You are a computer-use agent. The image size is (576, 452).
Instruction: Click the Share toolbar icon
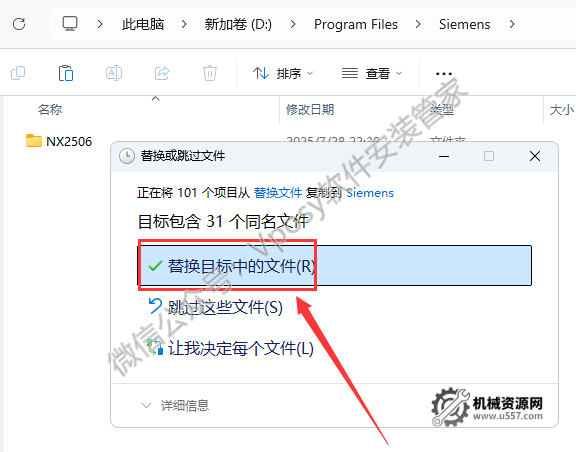[x=162, y=73]
